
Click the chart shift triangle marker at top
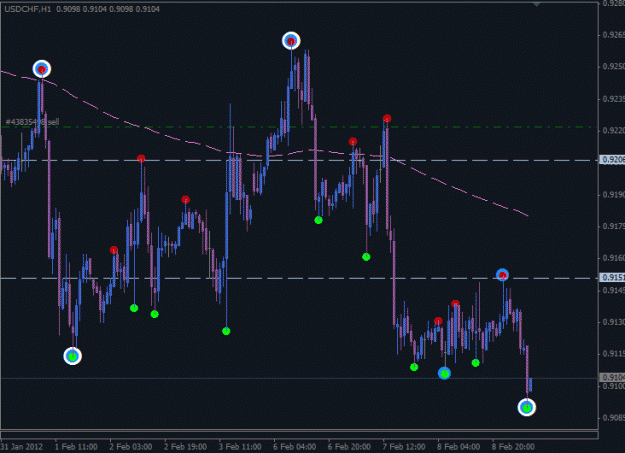pos(537,4)
